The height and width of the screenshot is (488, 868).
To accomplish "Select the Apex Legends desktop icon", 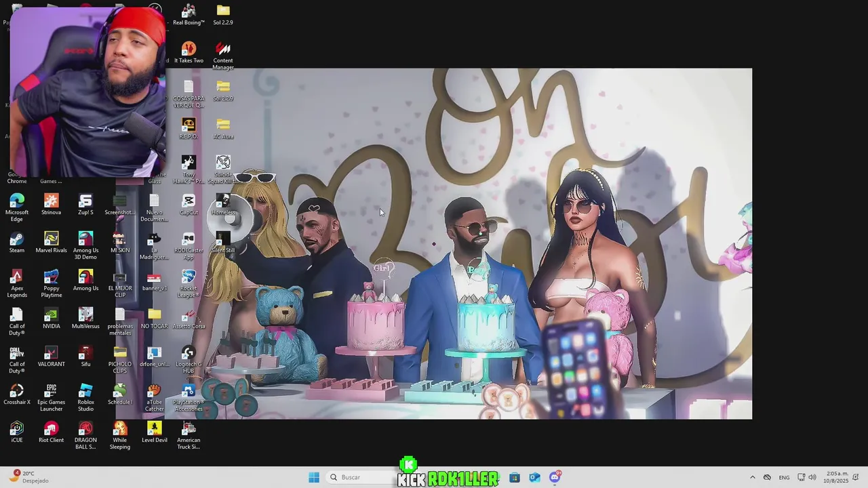I will click(17, 283).
